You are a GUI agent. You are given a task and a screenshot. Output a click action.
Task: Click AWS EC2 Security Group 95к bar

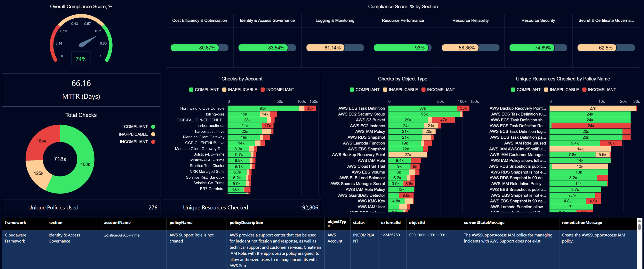pyautogui.click(x=424, y=114)
